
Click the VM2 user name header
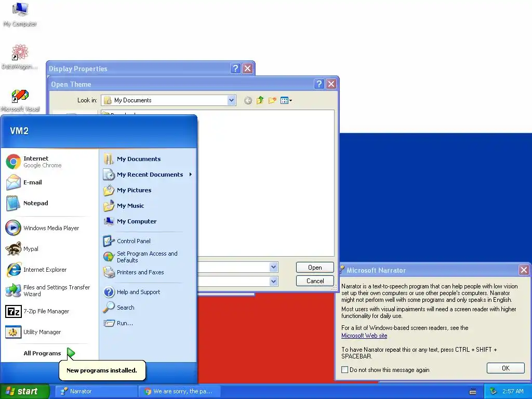(19, 130)
